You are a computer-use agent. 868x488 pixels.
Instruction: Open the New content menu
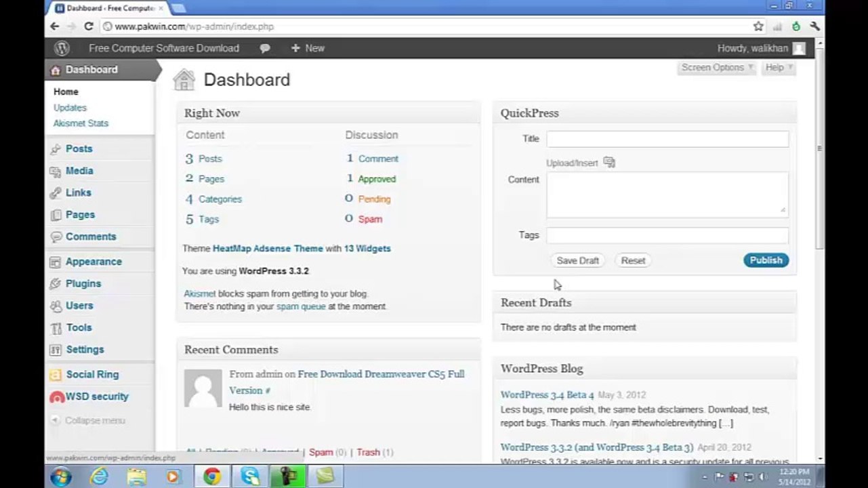[x=308, y=48]
